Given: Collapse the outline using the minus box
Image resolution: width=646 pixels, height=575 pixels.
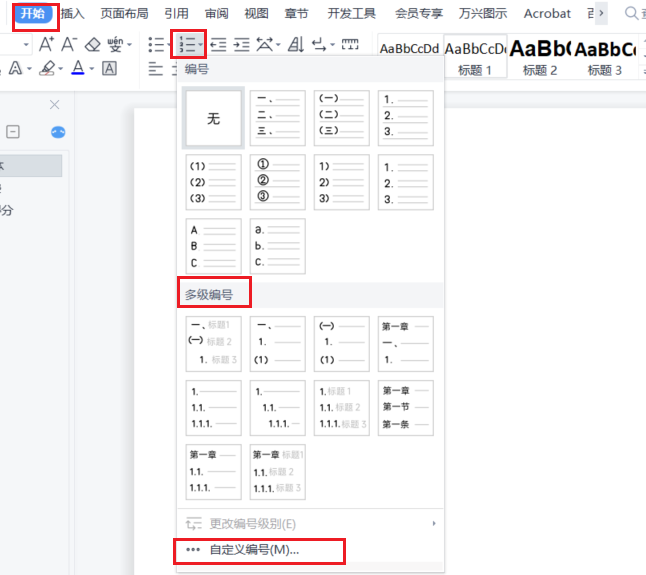Looking at the screenshot, I should point(13,132).
